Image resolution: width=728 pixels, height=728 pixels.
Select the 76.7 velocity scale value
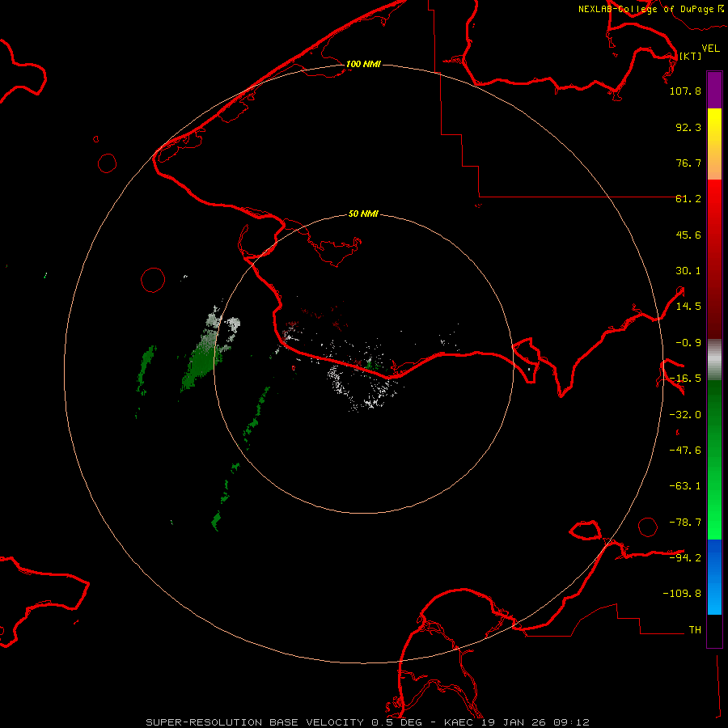pos(688,163)
